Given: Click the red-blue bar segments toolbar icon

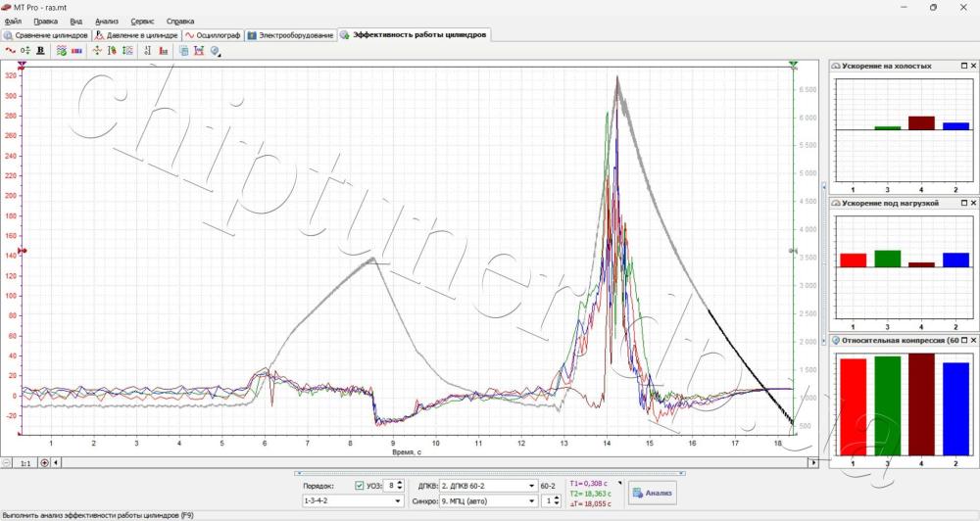Looking at the screenshot, I should pos(76,51).
